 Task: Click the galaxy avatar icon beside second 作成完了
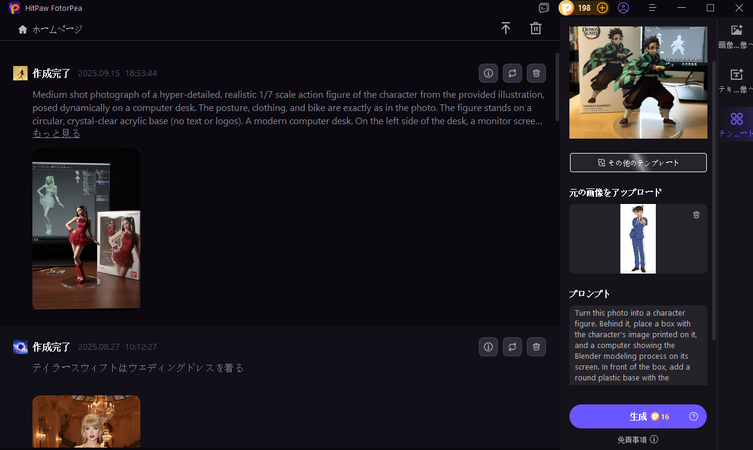[20, 347]
